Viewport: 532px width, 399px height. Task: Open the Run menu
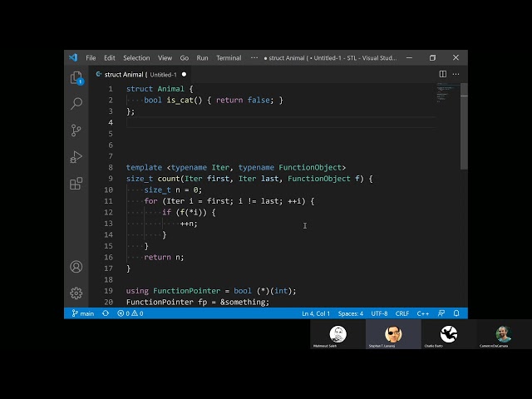point(202,58)
